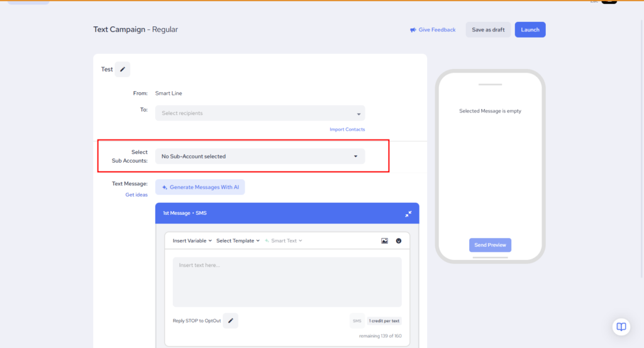Insert an image into the text message
Screen dimensions: 644x348
coord(384,241)
